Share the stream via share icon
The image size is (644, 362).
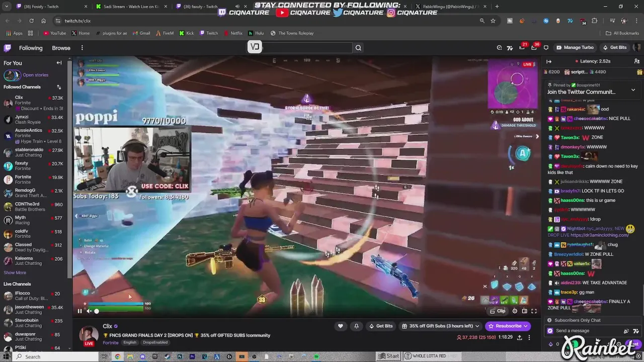[519, 337]
